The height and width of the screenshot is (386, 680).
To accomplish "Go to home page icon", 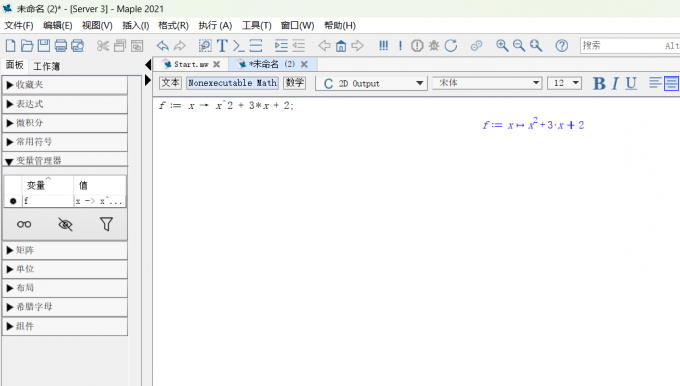I will coord(341,46).
